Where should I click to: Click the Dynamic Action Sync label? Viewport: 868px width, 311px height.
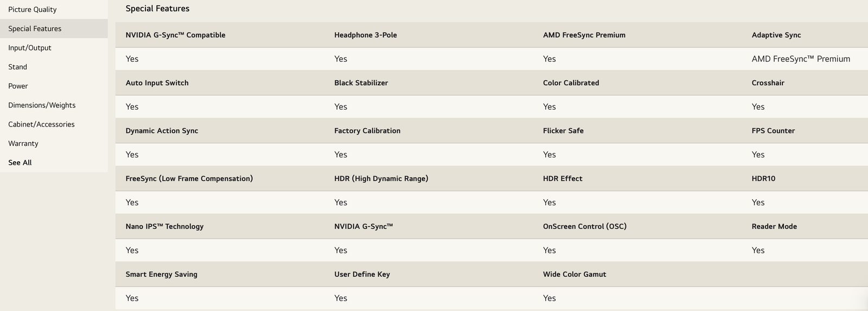pyautogui.click(x=162, y=131)
